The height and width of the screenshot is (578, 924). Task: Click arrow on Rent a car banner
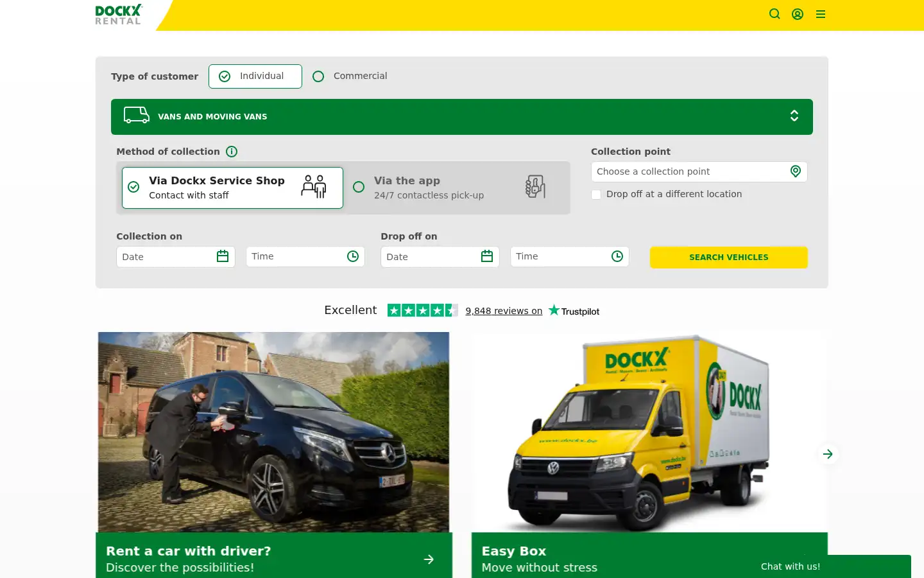[x=429, y=559]
